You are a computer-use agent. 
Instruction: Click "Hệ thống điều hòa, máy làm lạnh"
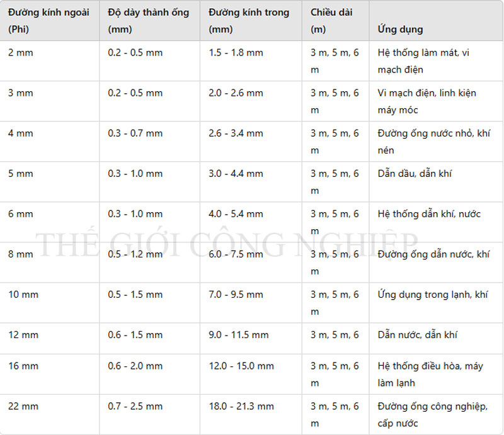(x=430, y=374)
